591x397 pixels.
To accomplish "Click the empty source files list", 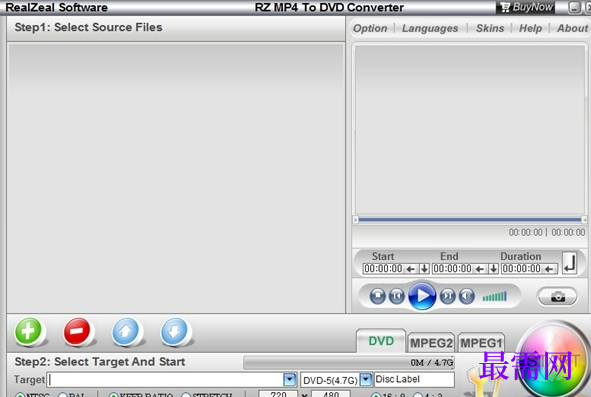I will [176, 177].
